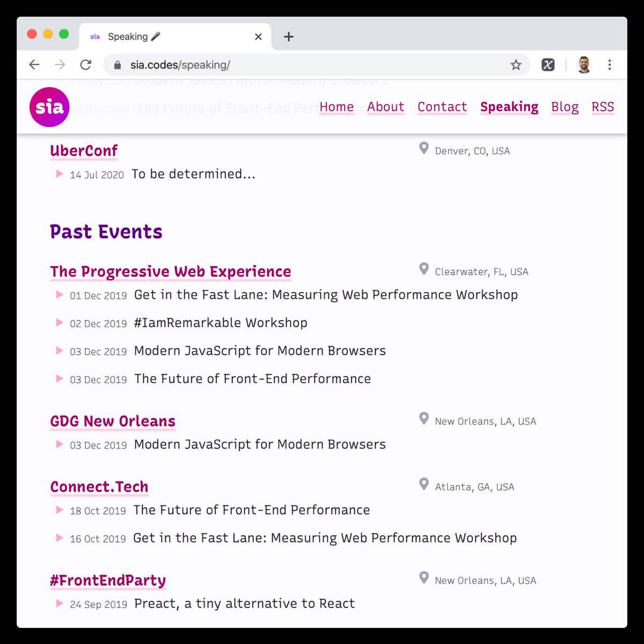The image size is (644, 644).
Task: Open the browser extension icon in toolbar
Action: [x=548, y=65]
